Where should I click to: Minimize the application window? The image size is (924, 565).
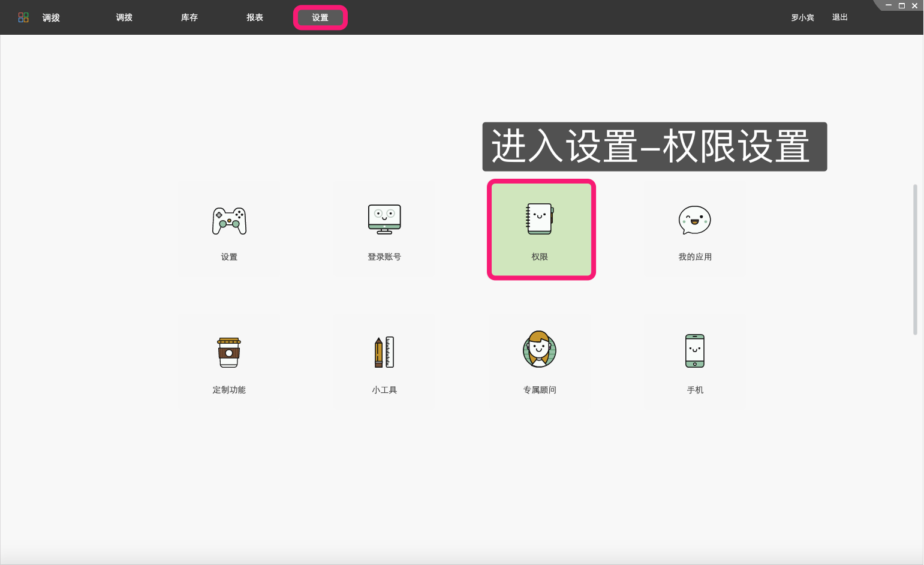[889, 5]
